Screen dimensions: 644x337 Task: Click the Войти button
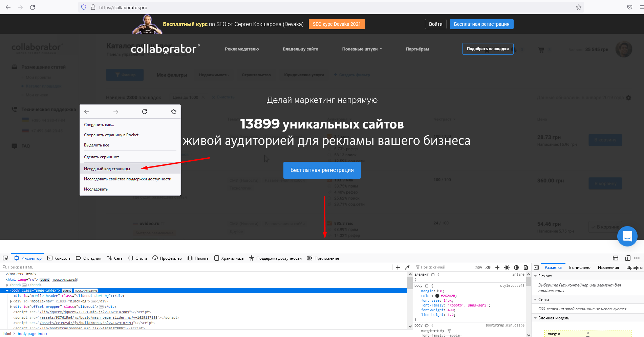point(435,24)
